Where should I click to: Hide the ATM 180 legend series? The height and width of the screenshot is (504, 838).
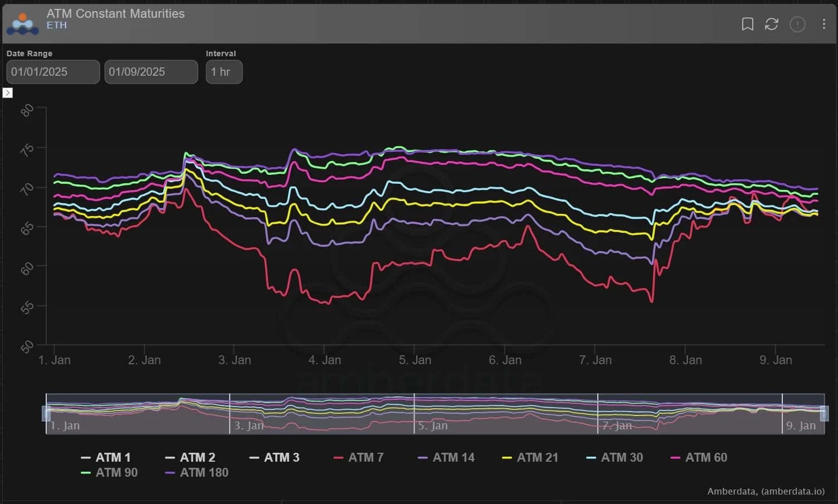(x=197, y=472)
